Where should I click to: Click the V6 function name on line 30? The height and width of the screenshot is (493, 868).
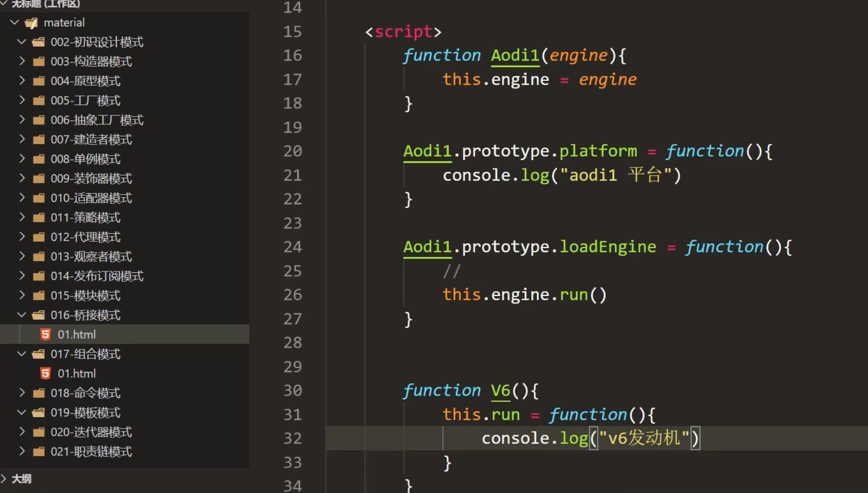pos(500,390)
